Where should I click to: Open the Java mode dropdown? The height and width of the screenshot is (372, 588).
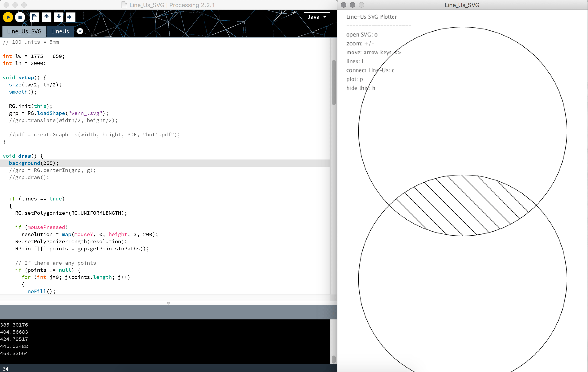tap(316, 17)
